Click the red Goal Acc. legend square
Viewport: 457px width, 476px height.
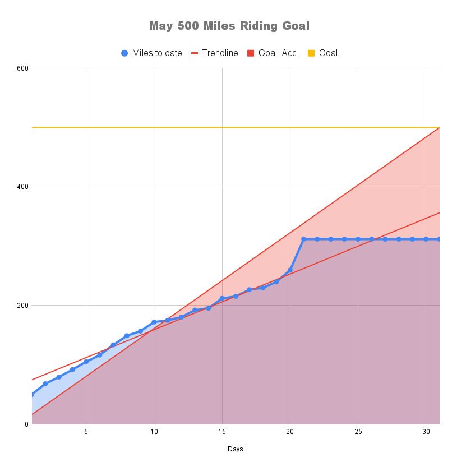tap(251, 53)
